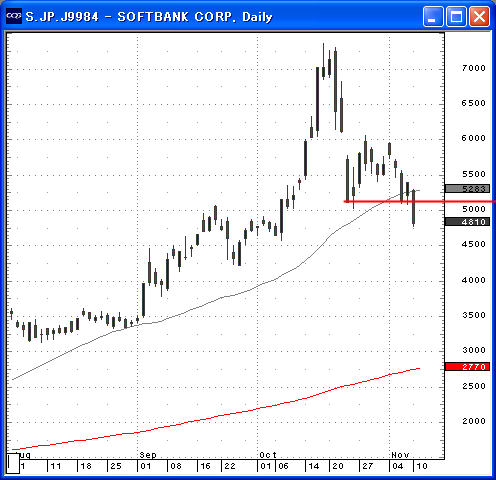This screenshot has width=496, height=480.
Task: Click the date label 22 on the time axis
Action: click(230, 466)
